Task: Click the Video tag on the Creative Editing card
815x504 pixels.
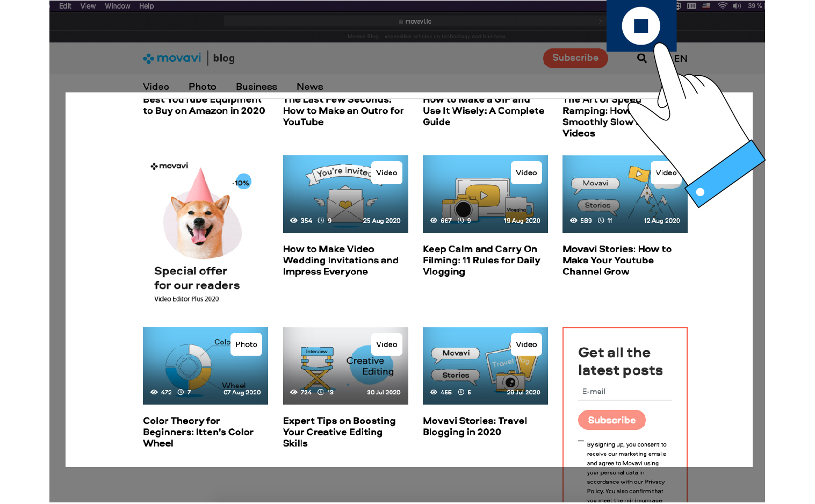Action: (x=387, y=344)
